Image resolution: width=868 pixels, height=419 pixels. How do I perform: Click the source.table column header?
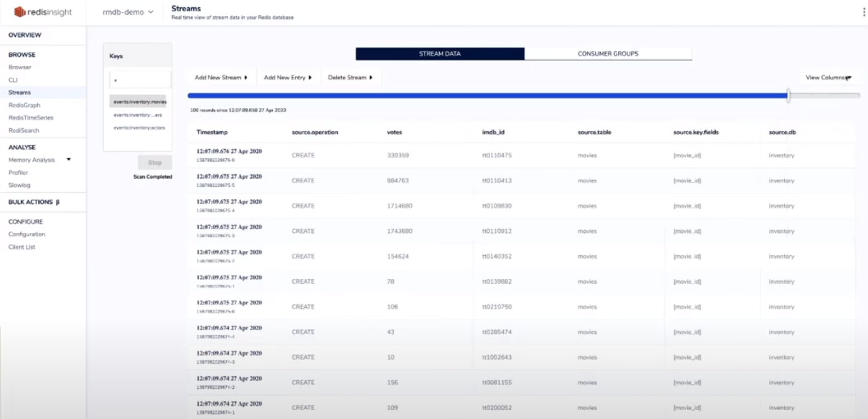pyautogui.click(x=594, y=132)
